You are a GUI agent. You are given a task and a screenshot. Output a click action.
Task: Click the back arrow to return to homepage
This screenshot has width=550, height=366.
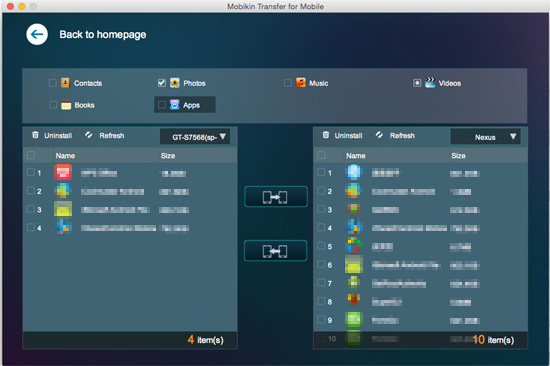37,34
